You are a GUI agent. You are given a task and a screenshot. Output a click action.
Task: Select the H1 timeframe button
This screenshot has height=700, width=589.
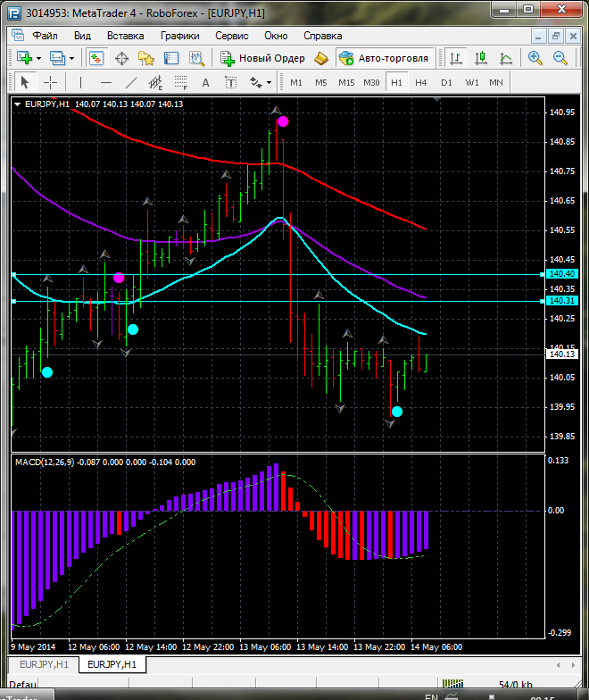396,82
